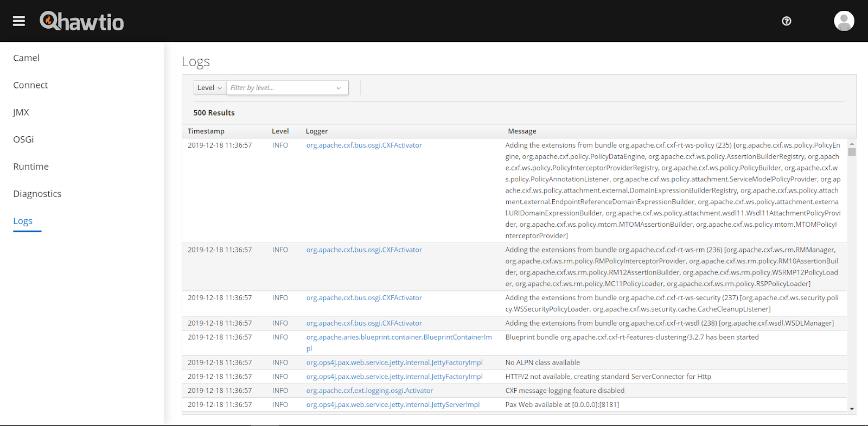The height and width of the screenshot is (426, 868).
Task: Select the cxf-rt-ws-policy (235) extensions message
Action: [x=673, y=190]
